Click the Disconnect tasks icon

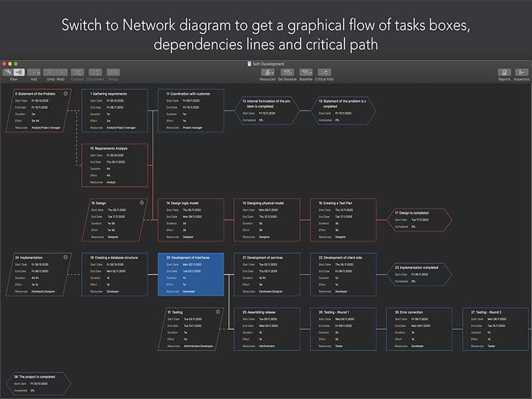(x=95, y=72)
